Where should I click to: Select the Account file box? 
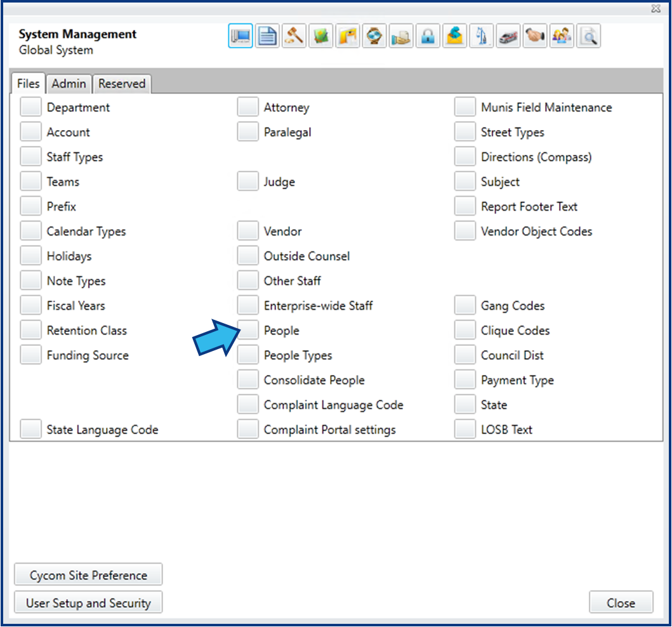click(x=31, y=131)
